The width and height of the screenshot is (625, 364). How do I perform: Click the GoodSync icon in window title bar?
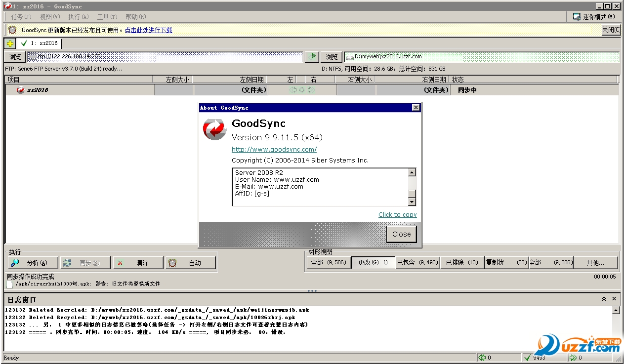coord(8,6)
